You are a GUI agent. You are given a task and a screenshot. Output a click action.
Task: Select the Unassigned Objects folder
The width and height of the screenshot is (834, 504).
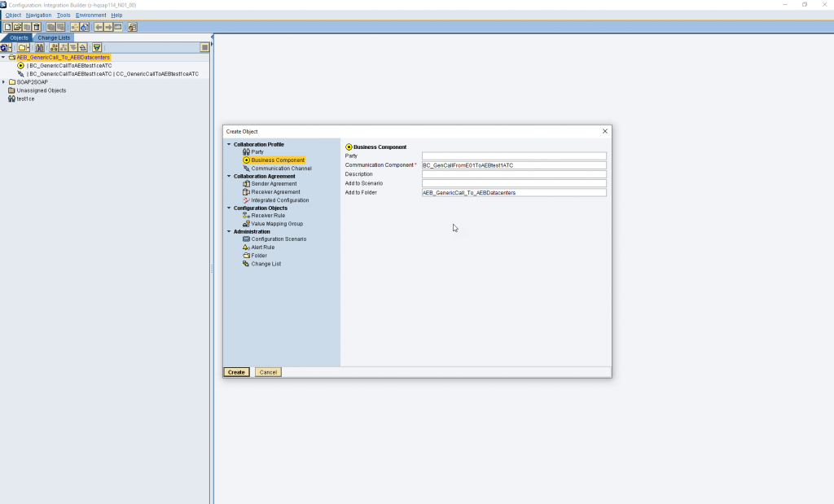click(41, 90)
